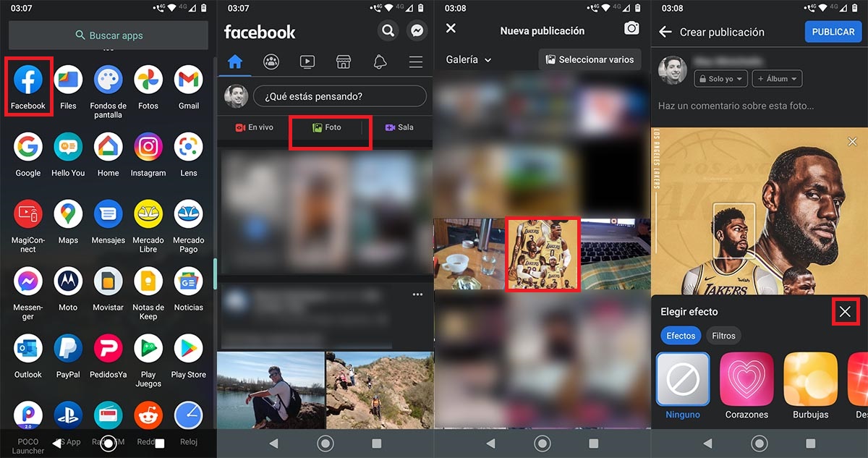The height and width of the screenshot is (458, 868).
Task: Tap the En vivo button
Action: 255,127
